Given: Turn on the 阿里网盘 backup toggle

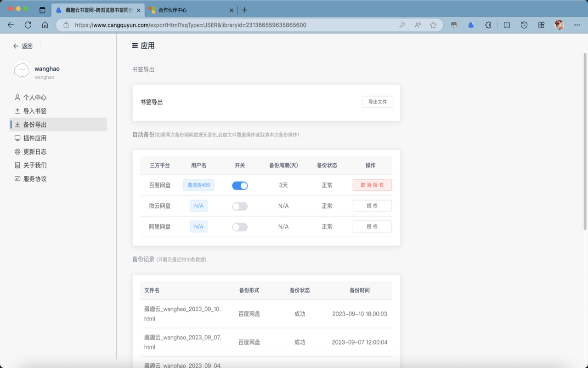Looking at the screenshot, I should coord(239,226).
